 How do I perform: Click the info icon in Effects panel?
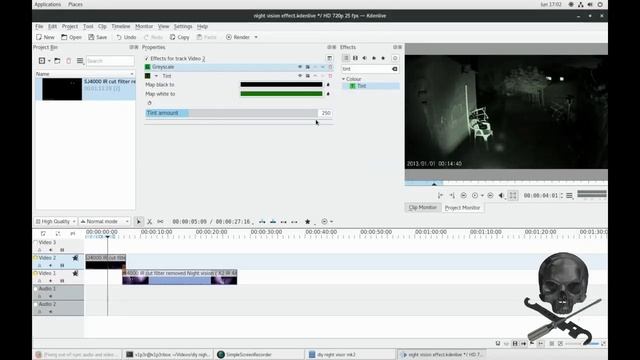click(395, 58)
